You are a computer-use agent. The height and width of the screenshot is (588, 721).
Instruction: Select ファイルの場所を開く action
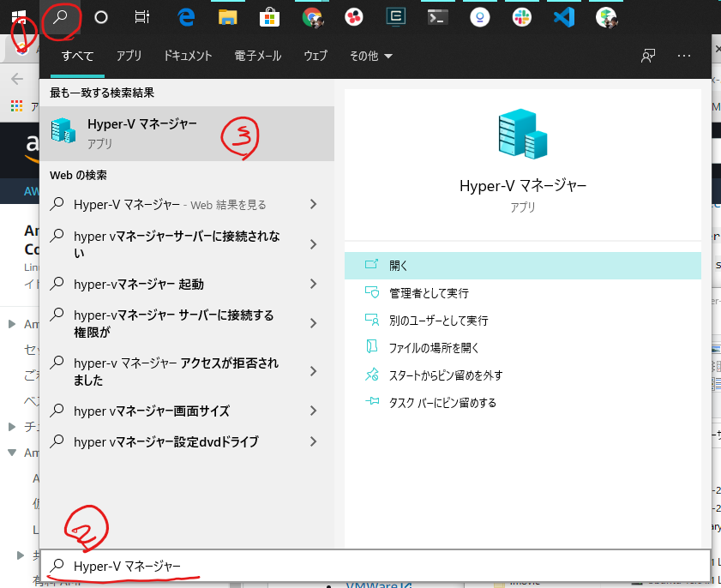523,347
